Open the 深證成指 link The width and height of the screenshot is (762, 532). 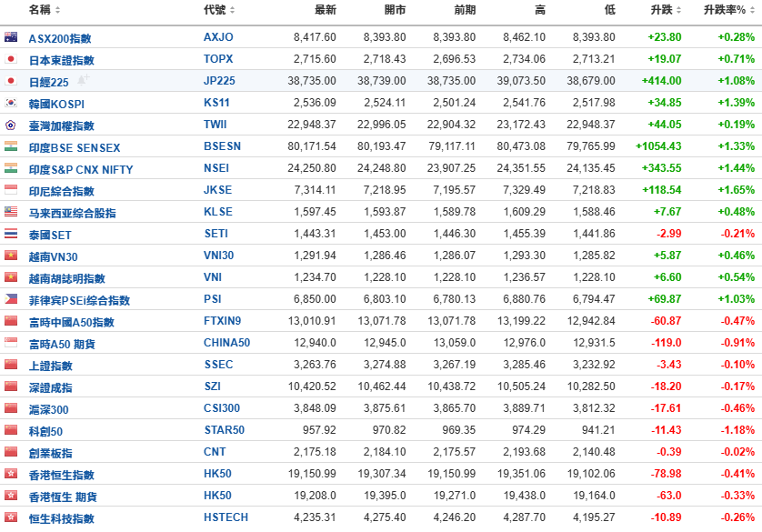[x=51, y=387]
